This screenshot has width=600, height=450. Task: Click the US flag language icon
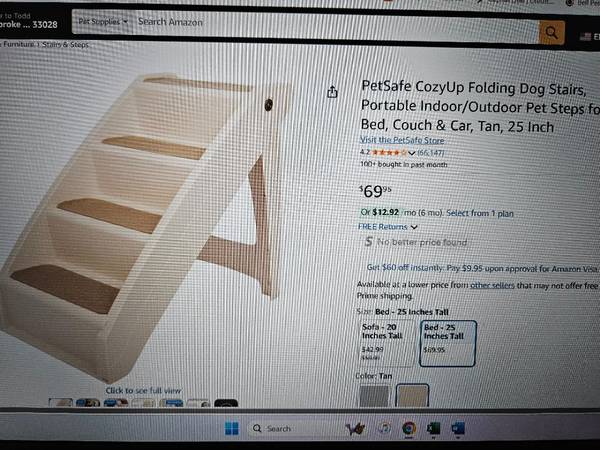586,36
